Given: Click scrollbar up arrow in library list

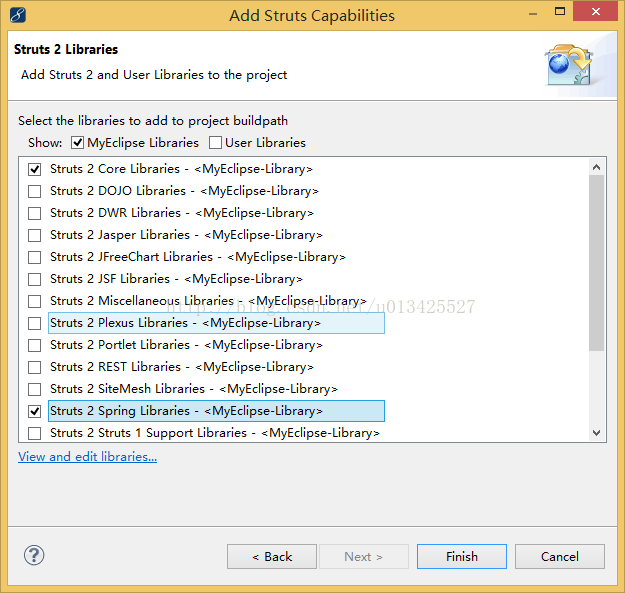Looking at the screenshot, I should point(597,167).
